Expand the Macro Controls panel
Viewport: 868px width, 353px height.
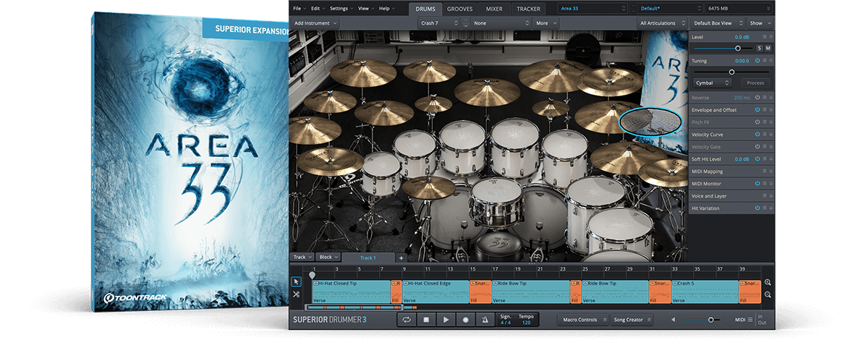coord(582,320)
